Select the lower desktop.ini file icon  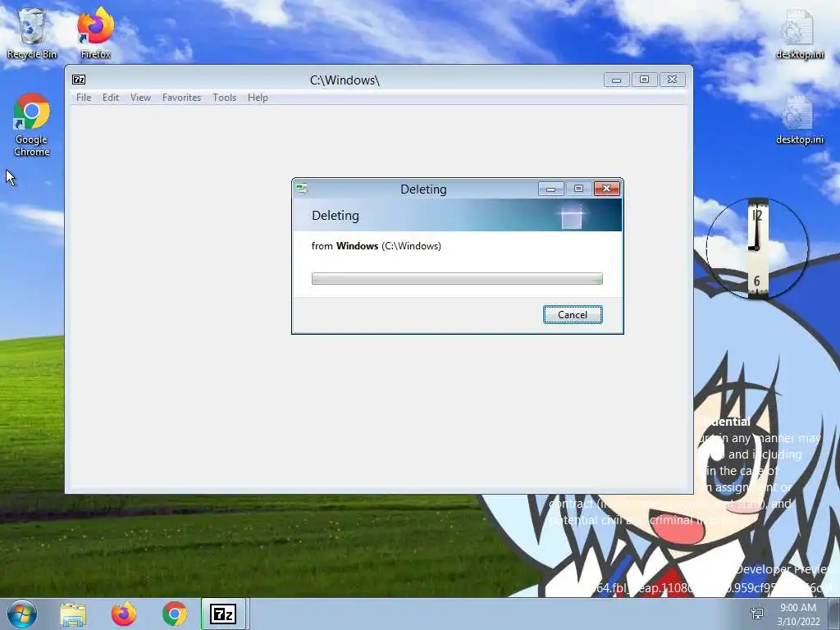(x=799, y=120)
